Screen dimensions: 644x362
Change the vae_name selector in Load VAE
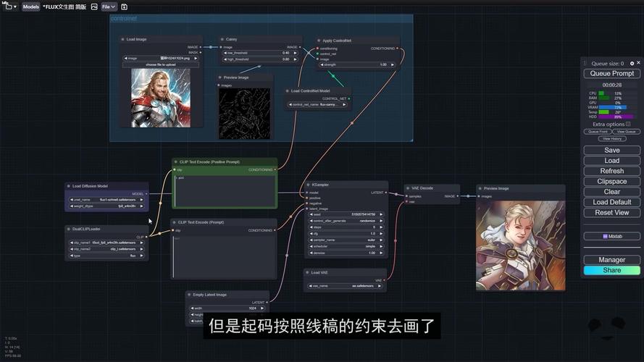tap(345, 286)
